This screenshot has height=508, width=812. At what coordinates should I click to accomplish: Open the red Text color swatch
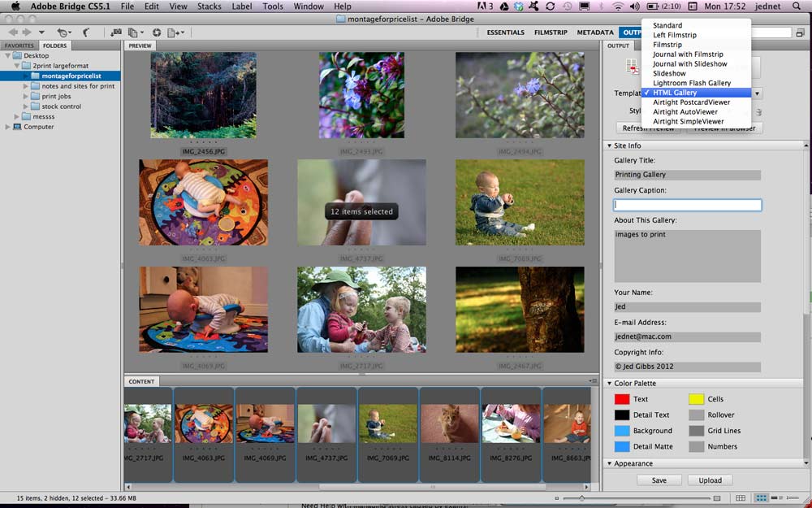[x=621, y=399]
